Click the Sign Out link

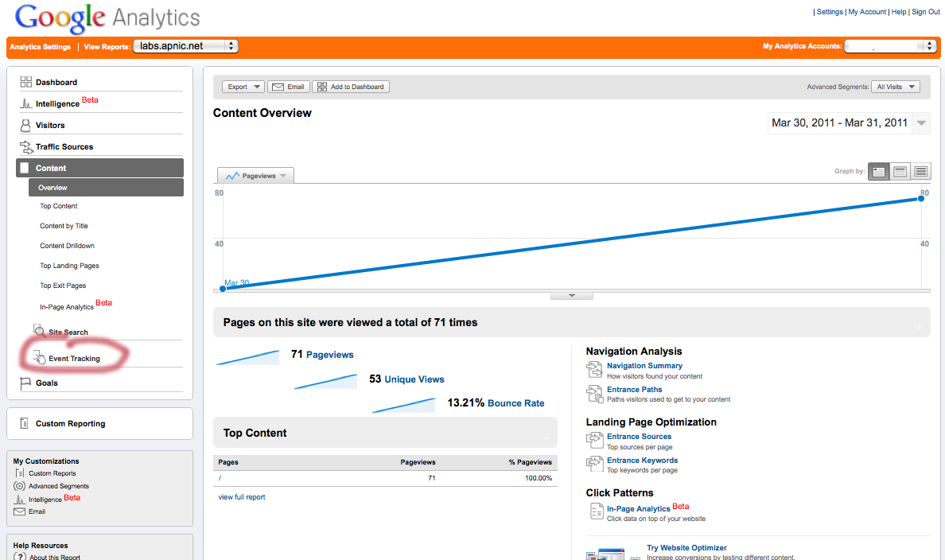tap(926, 12)
